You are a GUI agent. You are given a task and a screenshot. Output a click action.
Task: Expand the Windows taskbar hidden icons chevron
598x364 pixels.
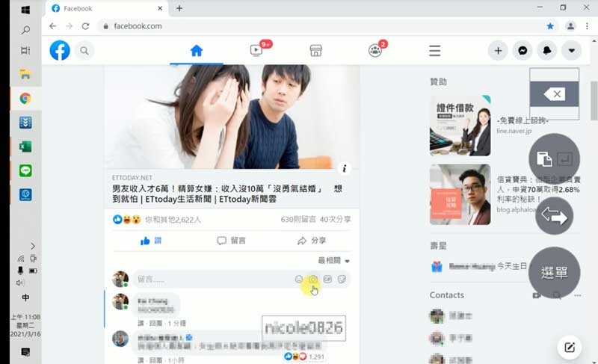point(33,245)
